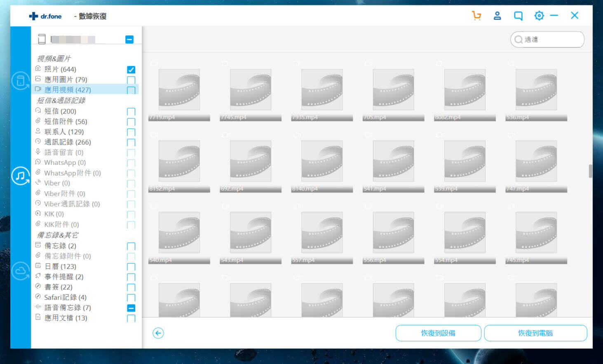The image size is (603, 364).
Task: Open the shopping cart icon
Action: tap(476, 16)
